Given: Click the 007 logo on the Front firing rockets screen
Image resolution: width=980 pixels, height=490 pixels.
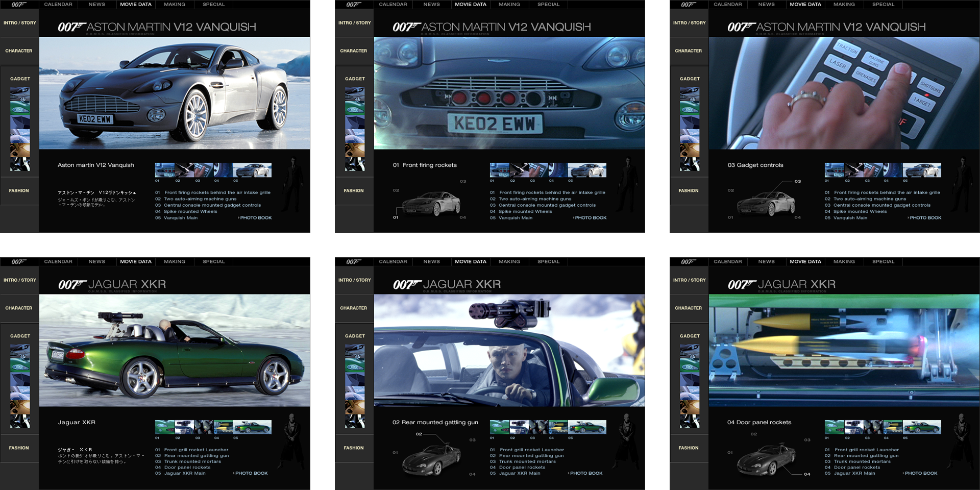Looking at the screenshot, I should click(x=354, y=5).
